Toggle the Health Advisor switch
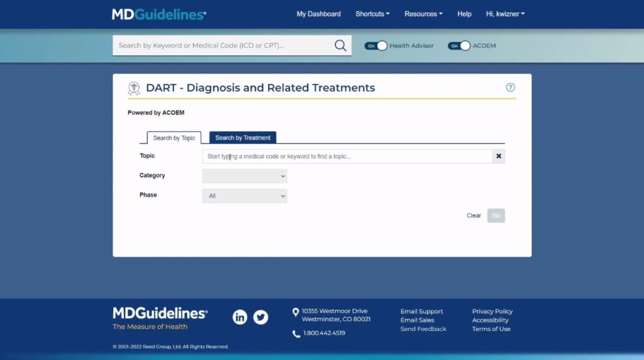This screenshot has width=644, height=360. 376,45
